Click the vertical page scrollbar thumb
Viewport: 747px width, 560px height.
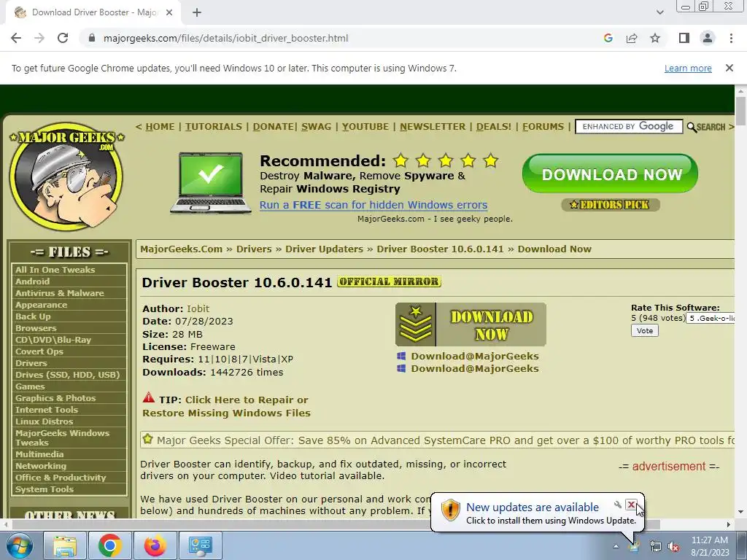click(x=740, y=111)
